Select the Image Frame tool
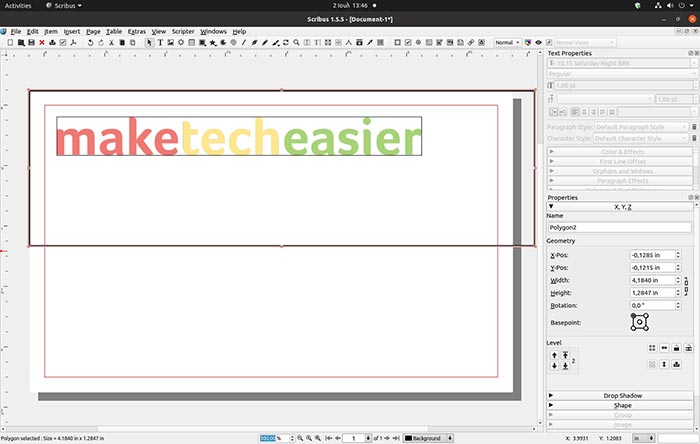The width and height of the screenshot is (700, 444). pyautogui.click(x=171, y=42)
